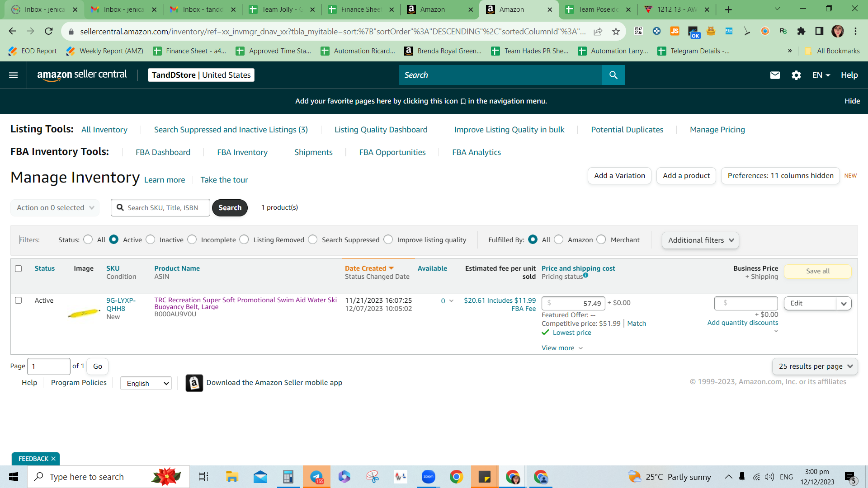Select the Inactive status radio button
The image size is (868, 488).
tap(151, 239)
